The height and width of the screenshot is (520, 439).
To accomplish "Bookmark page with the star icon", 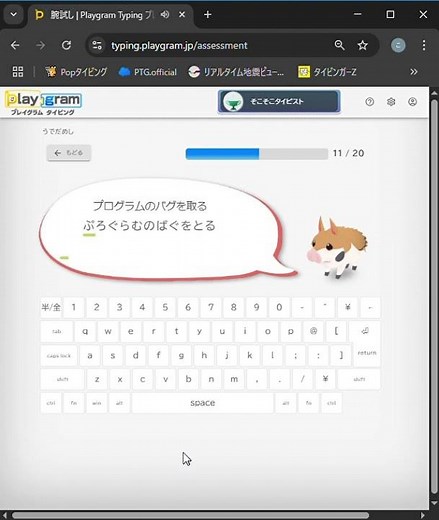I will click(x=362, y=45).
